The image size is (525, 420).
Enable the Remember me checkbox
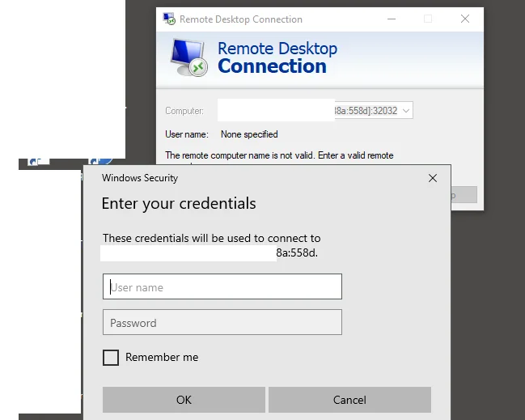point(111,358)
